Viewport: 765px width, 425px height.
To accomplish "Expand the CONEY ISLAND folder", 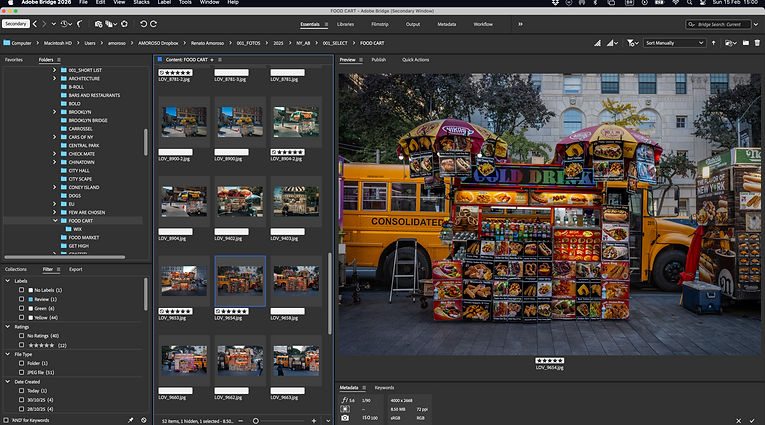I will pos(55,187).
